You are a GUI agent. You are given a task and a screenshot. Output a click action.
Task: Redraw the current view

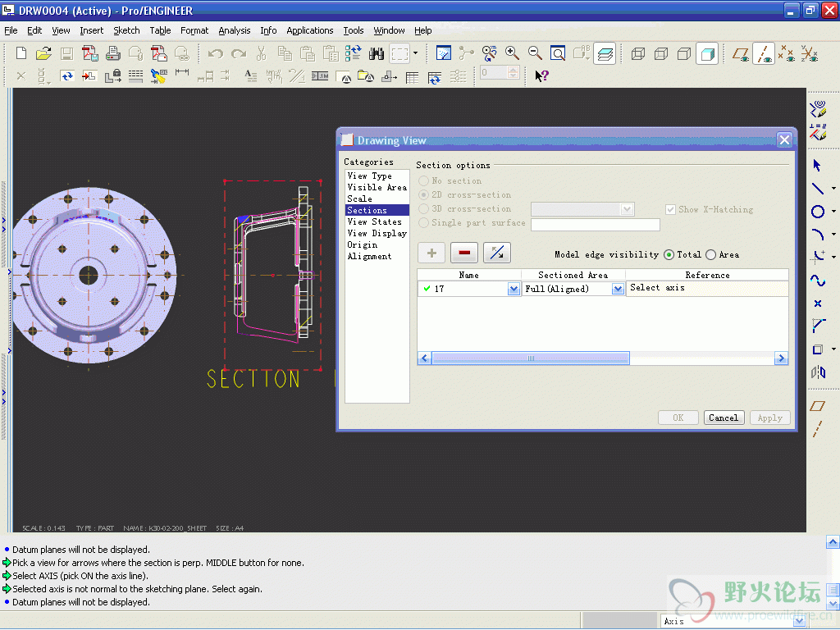pyautogui.click(x=444, y=53)
